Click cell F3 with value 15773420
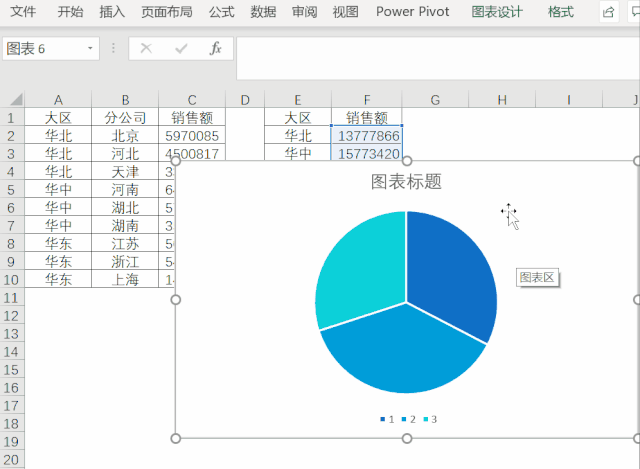 tap(367, 152)
